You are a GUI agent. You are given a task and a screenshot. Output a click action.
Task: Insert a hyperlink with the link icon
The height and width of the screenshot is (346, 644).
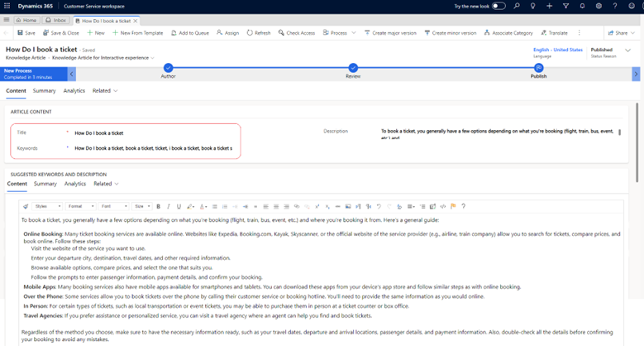pyautogui.click(x=297, y=207)
